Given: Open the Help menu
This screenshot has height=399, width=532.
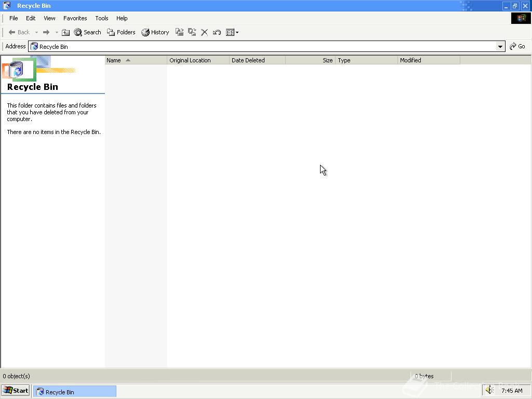Looking at the screenshot, I should point(122,18).
